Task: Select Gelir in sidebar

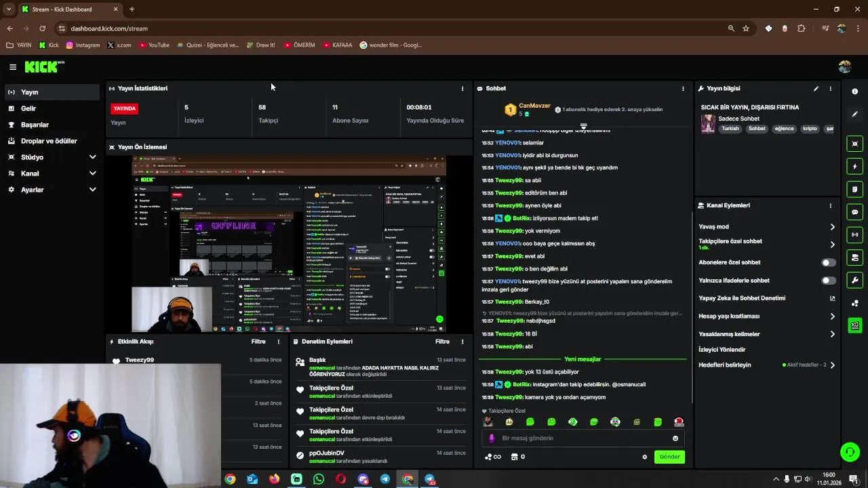Action: point(52,108)
